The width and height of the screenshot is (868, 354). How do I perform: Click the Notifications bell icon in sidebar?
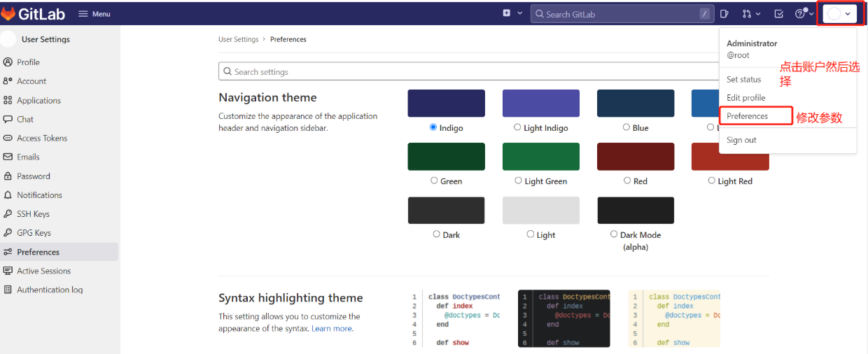click(8, 195)
